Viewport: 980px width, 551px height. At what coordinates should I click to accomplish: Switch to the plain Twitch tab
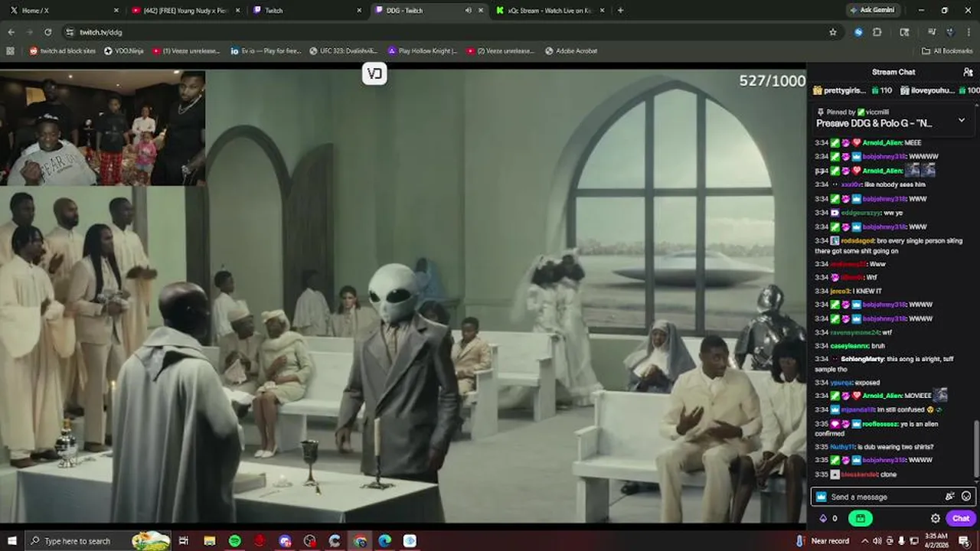click(307, 10)
